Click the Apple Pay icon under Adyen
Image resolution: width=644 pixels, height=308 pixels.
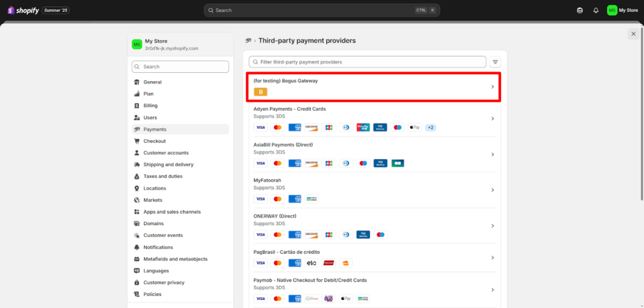pos(414,128)
